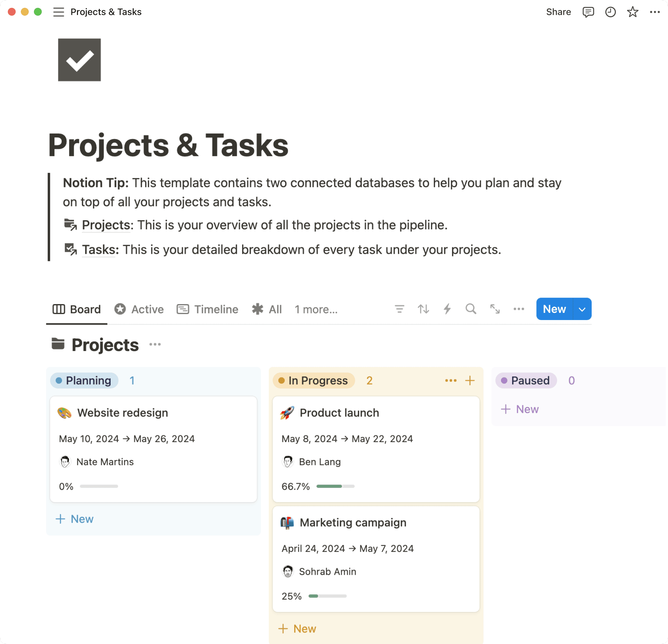Star this page as favorite
668x644 pixels.
click(632, 12)
